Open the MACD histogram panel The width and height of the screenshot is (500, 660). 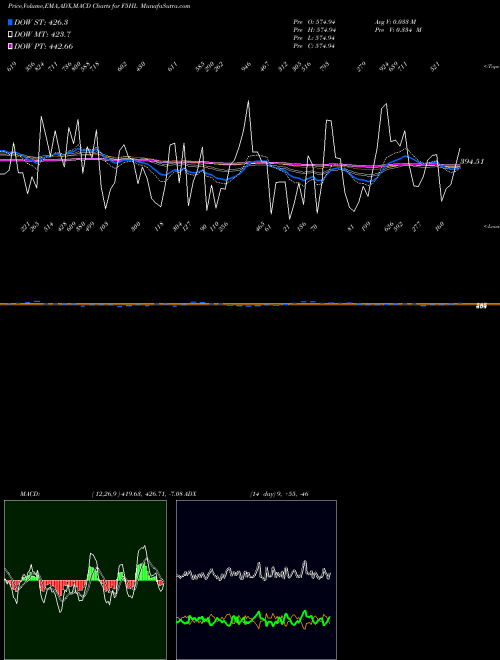pyautogui.click(x=85, y=580)
